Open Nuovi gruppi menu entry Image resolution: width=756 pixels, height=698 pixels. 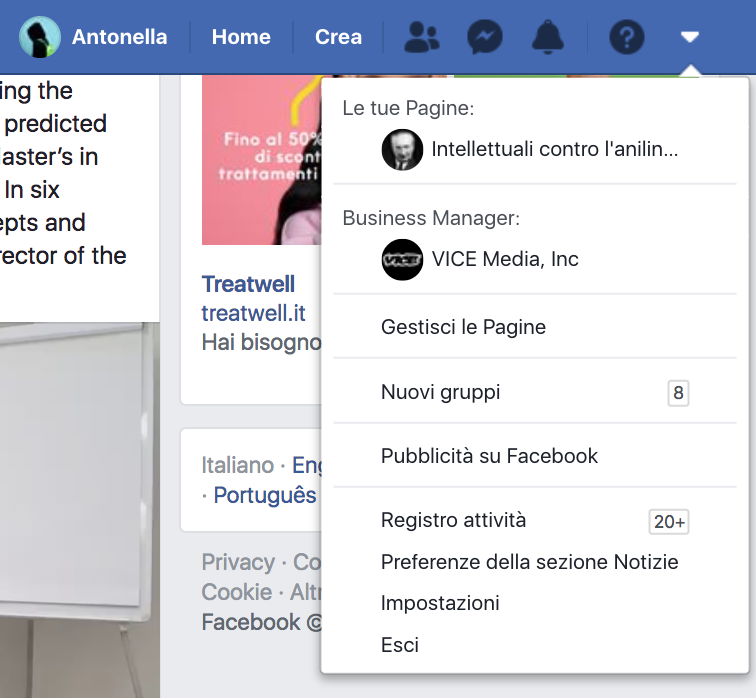point(440,392)
